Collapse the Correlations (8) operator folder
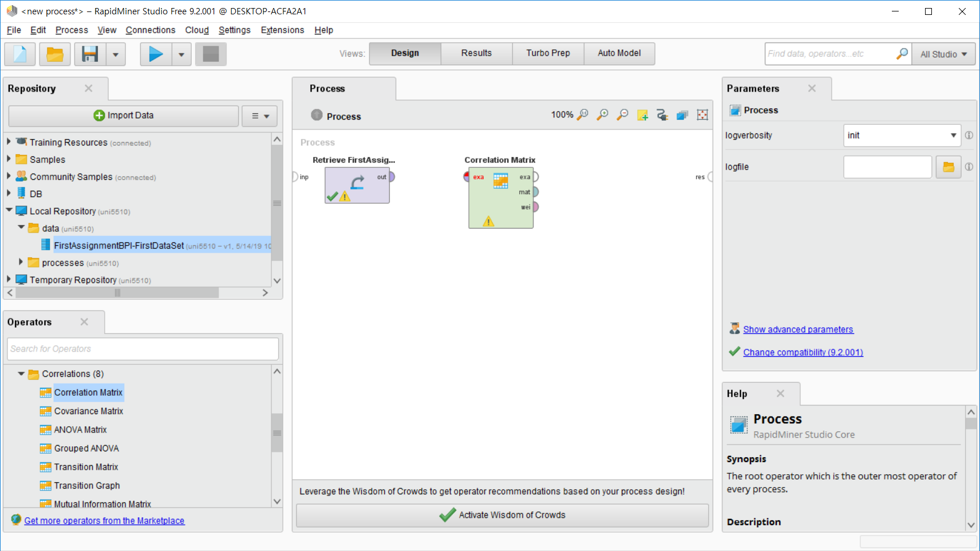Image resolution: width=980 pixels, height=551 pixels. click(21, 373)
